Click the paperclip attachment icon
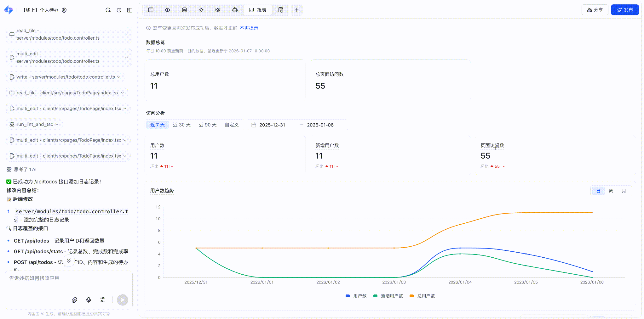 click(74, 300)
